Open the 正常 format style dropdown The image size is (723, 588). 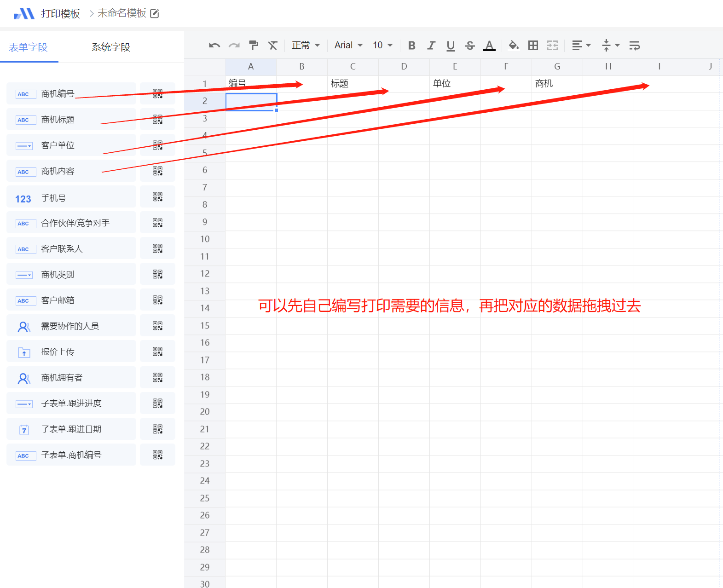point(306,45)
